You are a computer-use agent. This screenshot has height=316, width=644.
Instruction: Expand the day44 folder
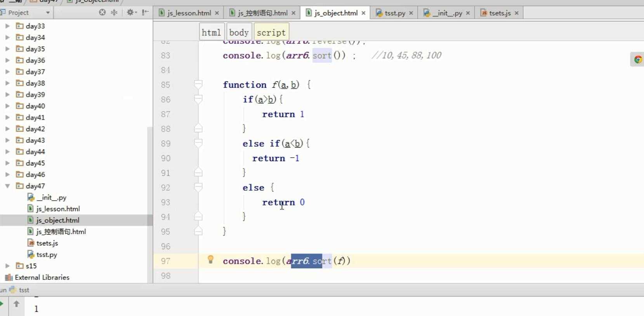(x=7, y=152)
